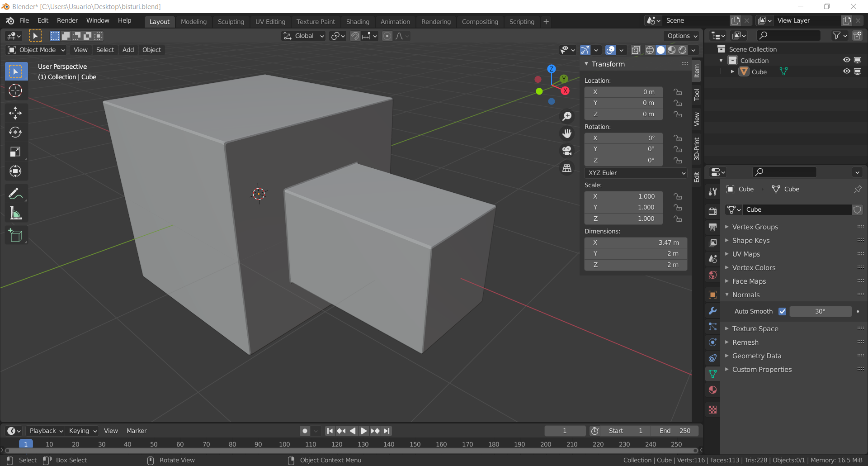Screen dimensions: 868x466
Task: Open the Render menu
Action: pos(67,21)
